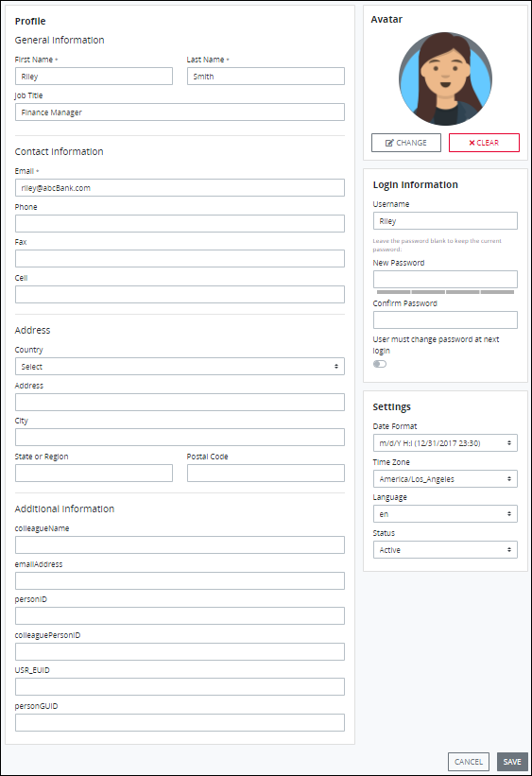Screen dimensions: 532x776
Task: Click the Confirm Password input
Action: 445,319
